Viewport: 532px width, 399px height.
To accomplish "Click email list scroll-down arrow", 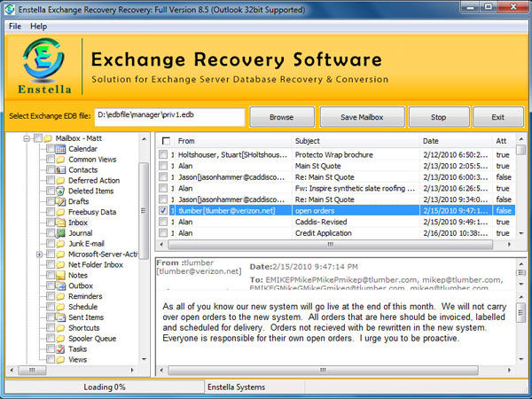I will pyautogui.click(x=521, y=233).
